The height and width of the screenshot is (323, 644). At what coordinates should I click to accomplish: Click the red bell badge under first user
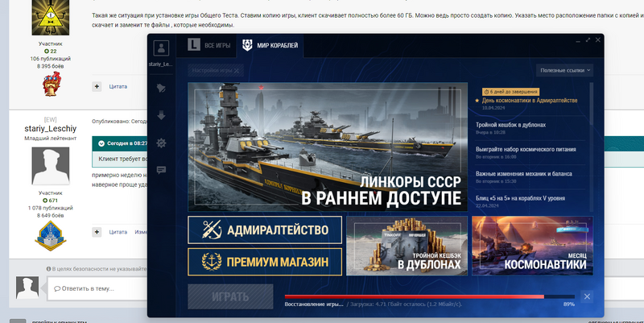pyautogui.click(x=52, y=84)
